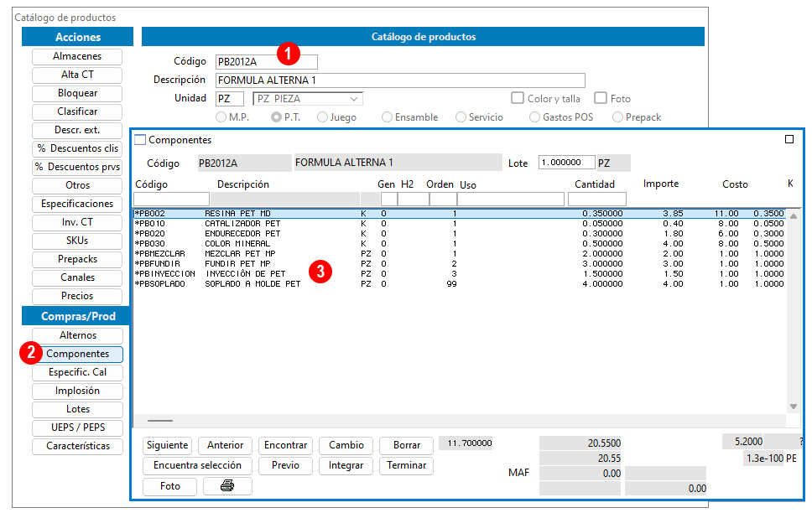Open Descr. ext. action

click(77, 130)
